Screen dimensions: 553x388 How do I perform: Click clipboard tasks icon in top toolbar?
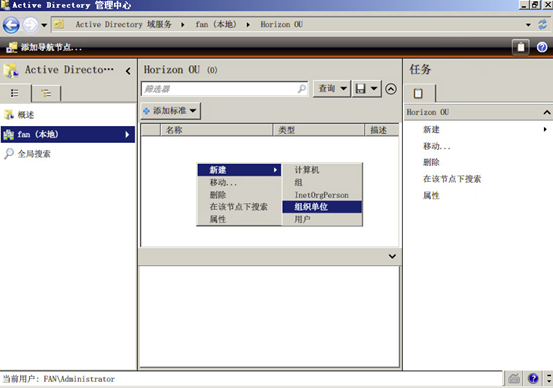pos(521,47)
